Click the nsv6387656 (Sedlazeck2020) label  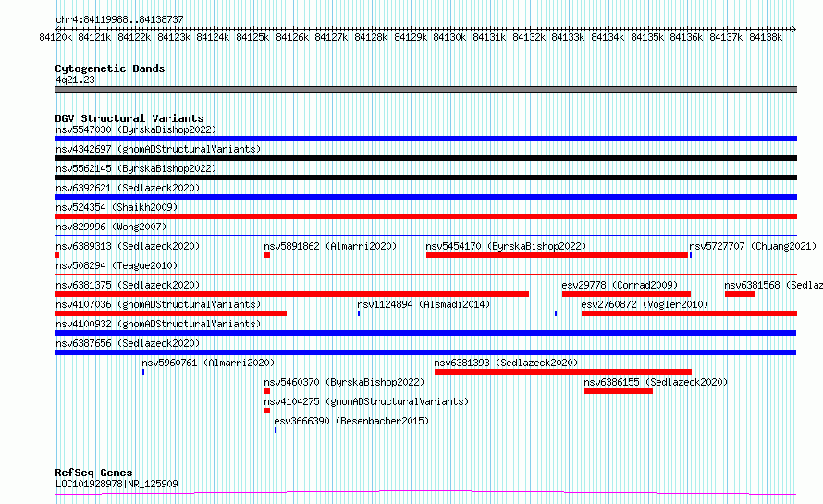tap(128, 343)
